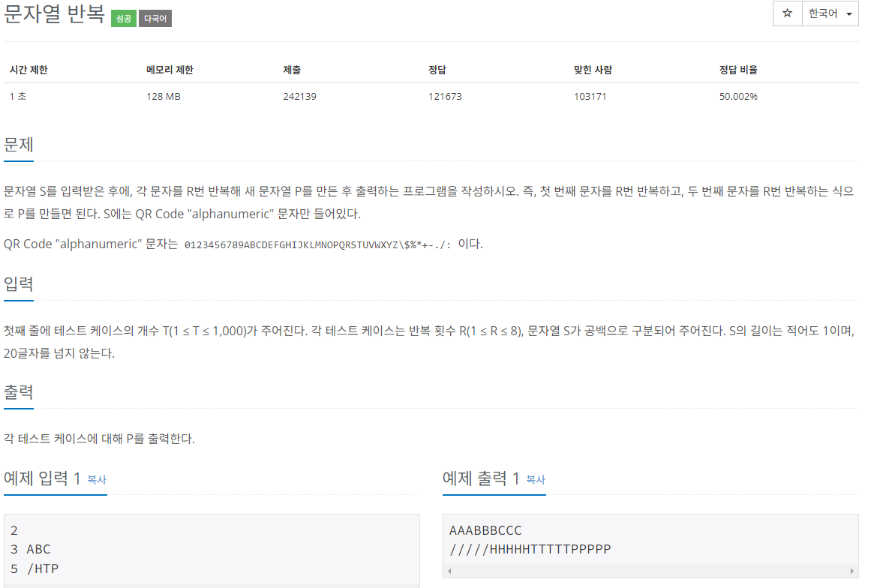
Task: Click the '3 ABC' sample input line
Action: point(31,549)
